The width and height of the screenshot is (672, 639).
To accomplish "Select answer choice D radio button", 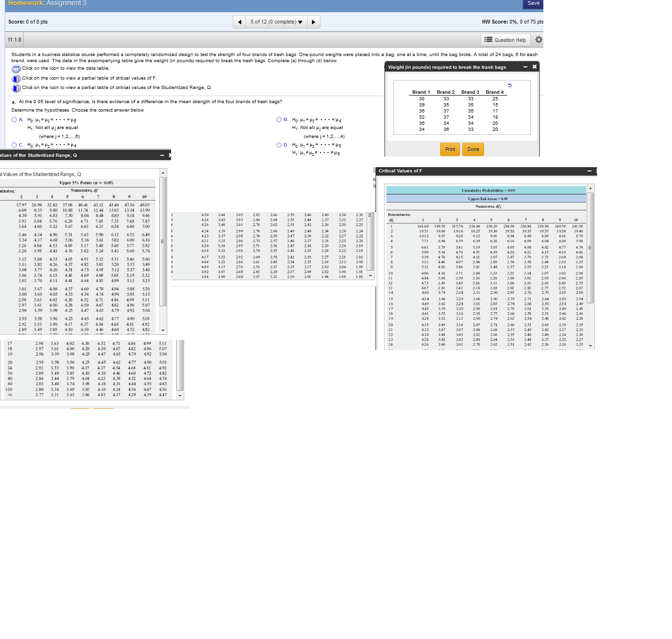I will tap(279, 145).
